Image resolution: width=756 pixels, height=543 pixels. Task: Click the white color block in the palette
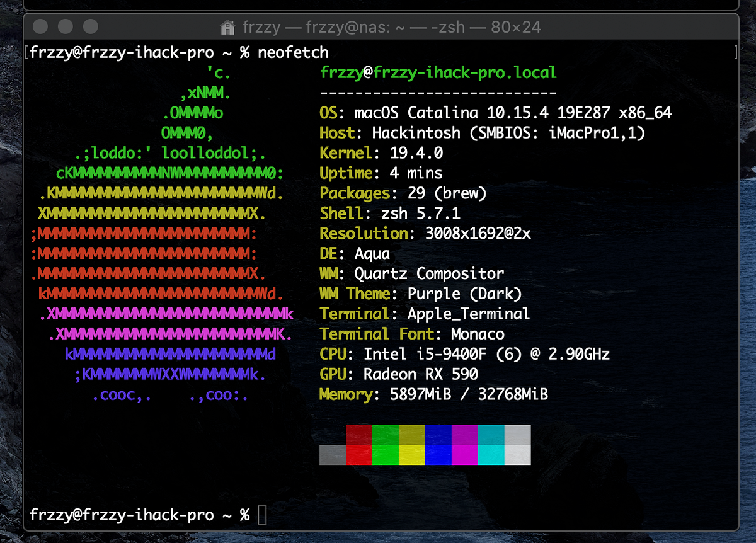[x=518, y=445]
